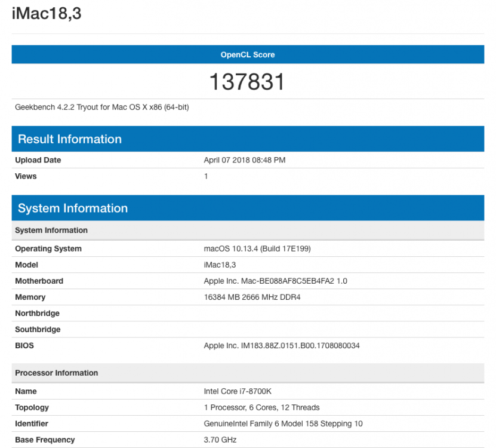Click the Identifier label

31,424
